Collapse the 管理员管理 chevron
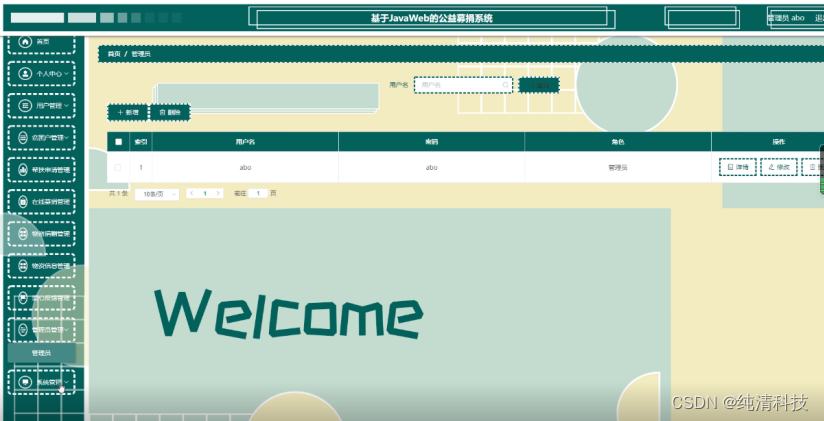824x421 pixels. coord(67,330)
